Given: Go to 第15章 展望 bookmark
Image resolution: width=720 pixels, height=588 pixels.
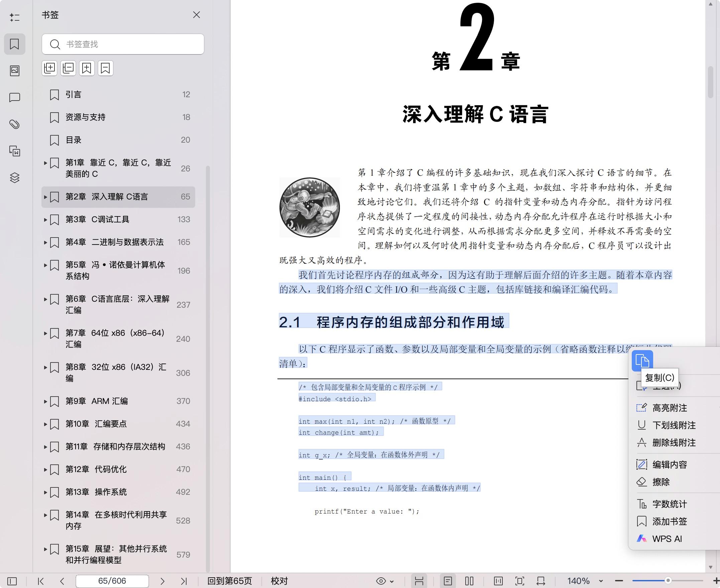Looking at the screenshot, I should [x=118, y=554].
